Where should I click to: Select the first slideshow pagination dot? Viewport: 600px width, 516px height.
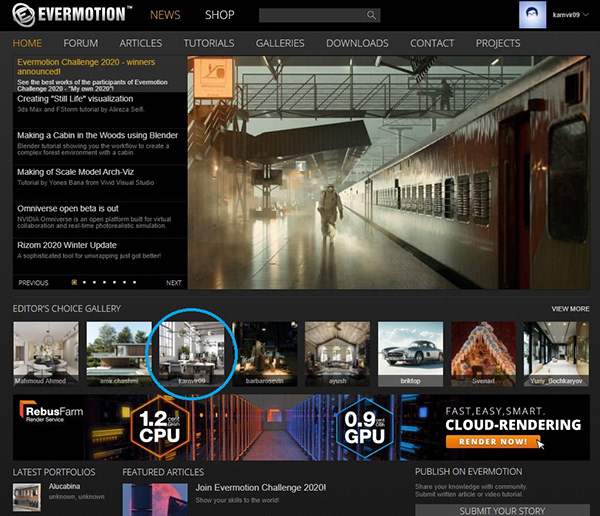pyautogui.click(x=74, y=283)
